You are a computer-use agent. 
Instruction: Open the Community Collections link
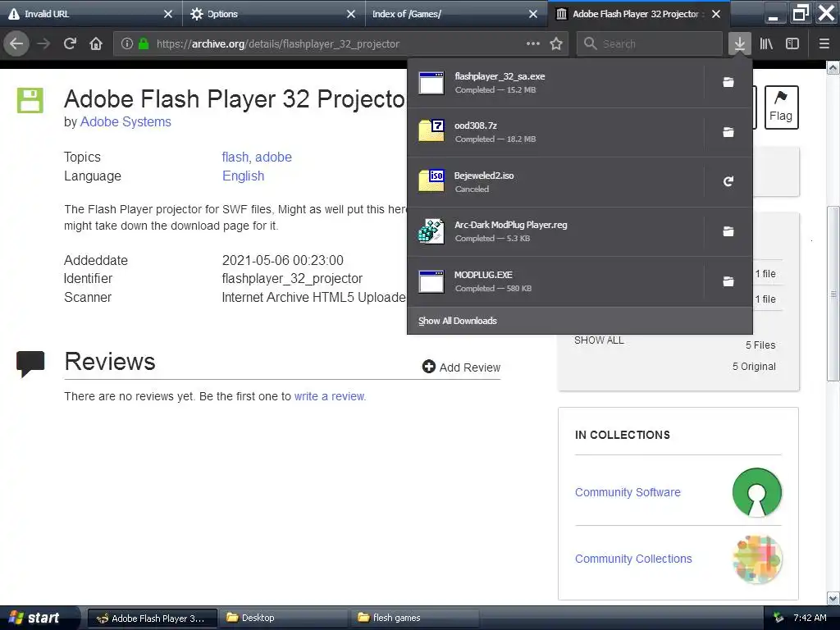(x=633, y=559)
